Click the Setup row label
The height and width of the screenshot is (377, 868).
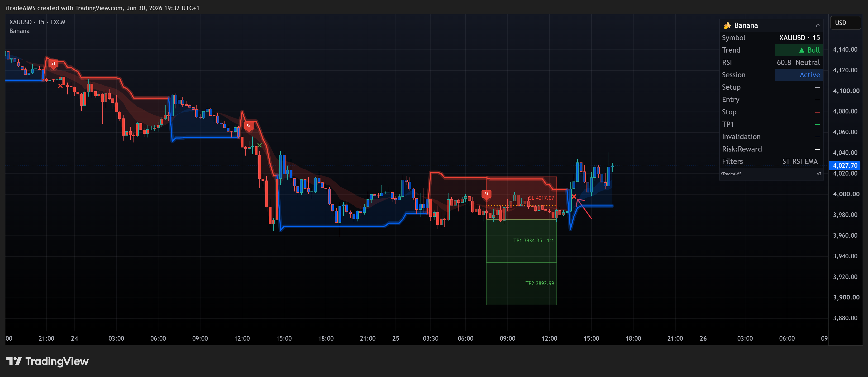coord(731,88)
